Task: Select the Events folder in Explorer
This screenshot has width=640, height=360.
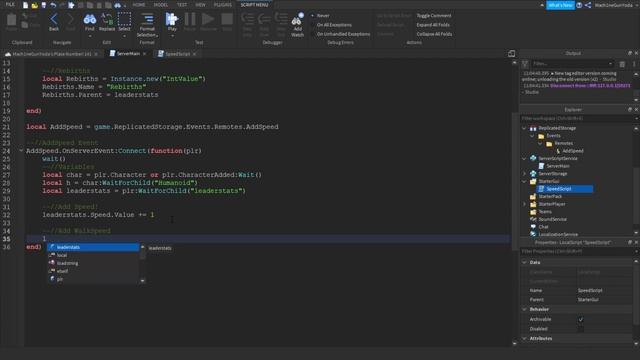Action: pyautogui.click(x=553, y=136)
